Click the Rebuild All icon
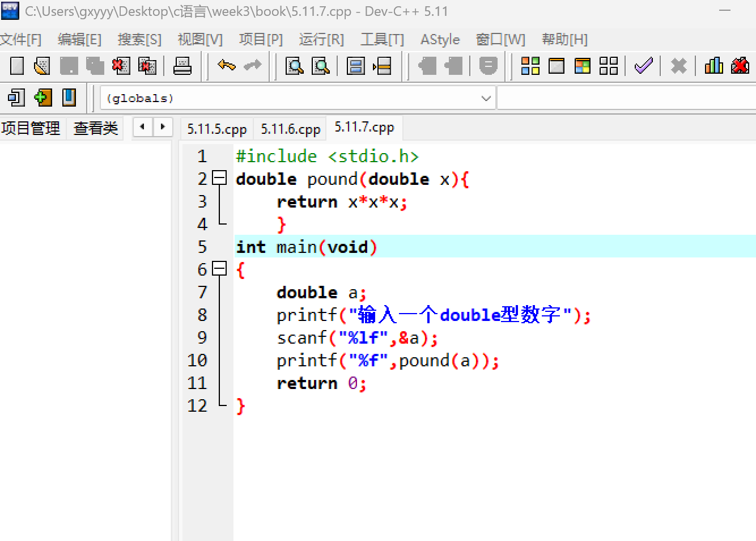The image size is (756, 541). point(609,66)
